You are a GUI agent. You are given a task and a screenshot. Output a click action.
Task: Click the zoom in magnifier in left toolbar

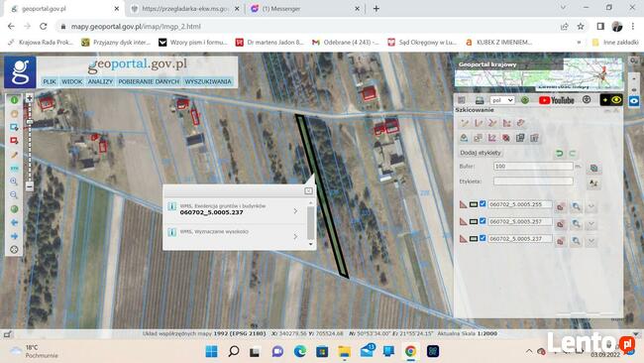click(x=14, y=181)
